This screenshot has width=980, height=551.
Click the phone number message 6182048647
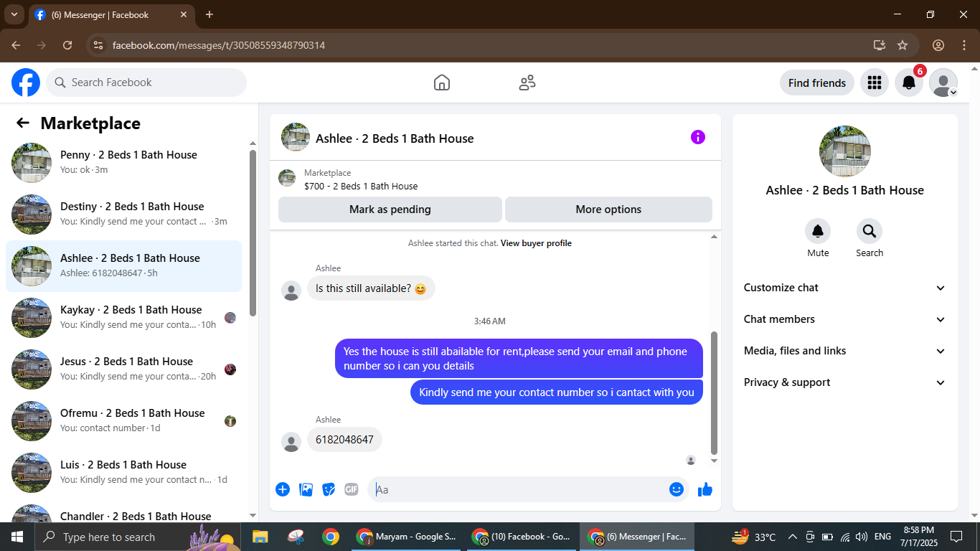click(x=344, y=440)
